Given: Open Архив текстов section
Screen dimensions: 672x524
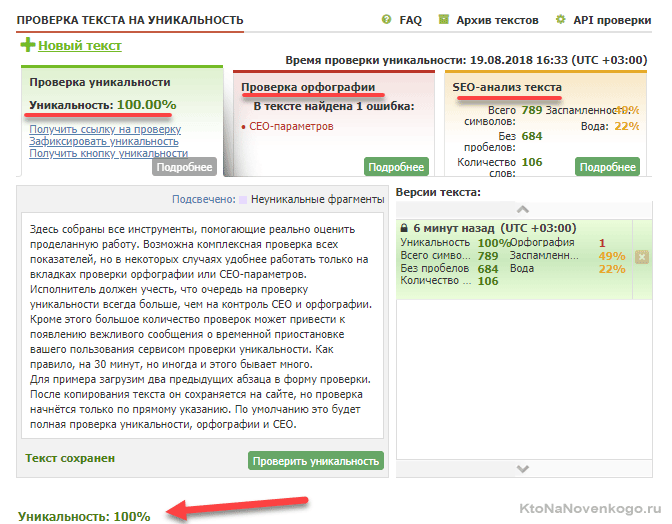Looking at the screenshot, I should pyautogui.click(x=497, y=20).
